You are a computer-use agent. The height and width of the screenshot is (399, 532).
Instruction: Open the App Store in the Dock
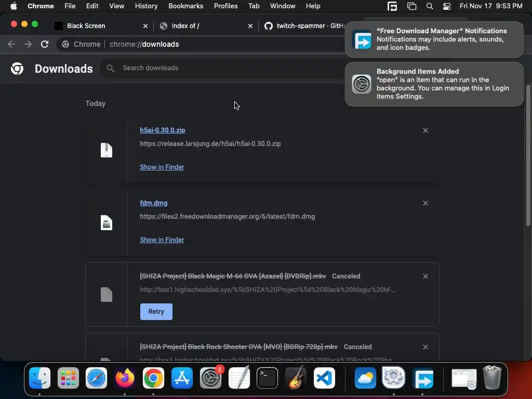(182, 378)
